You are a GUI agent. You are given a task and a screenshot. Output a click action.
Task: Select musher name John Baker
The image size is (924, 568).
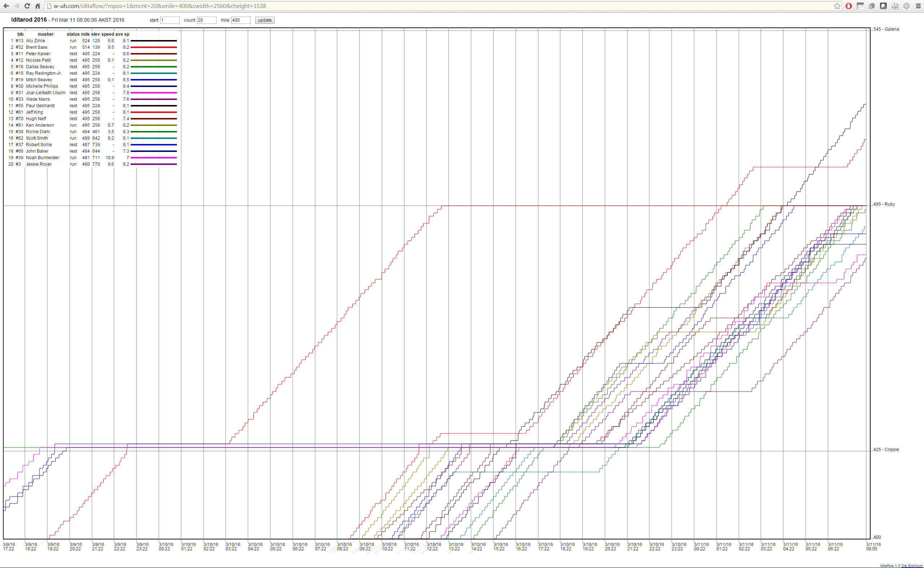pyautogui.click(x=37, y=152)
